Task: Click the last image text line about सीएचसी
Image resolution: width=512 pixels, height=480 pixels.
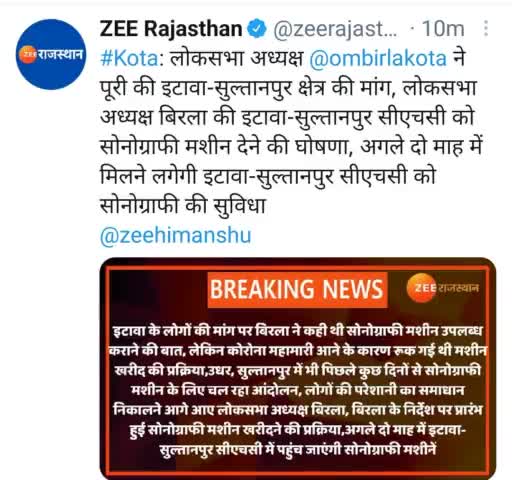Action: 298,450
